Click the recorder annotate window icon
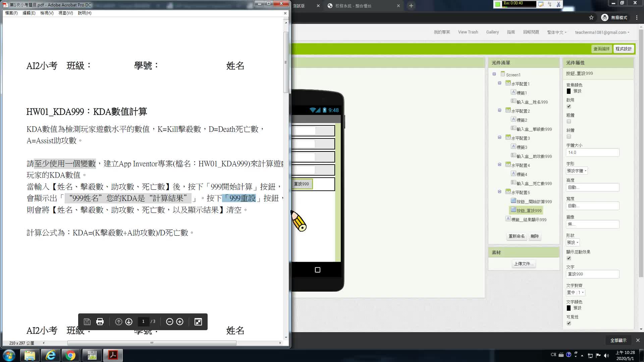 click(x=541, y=4)
